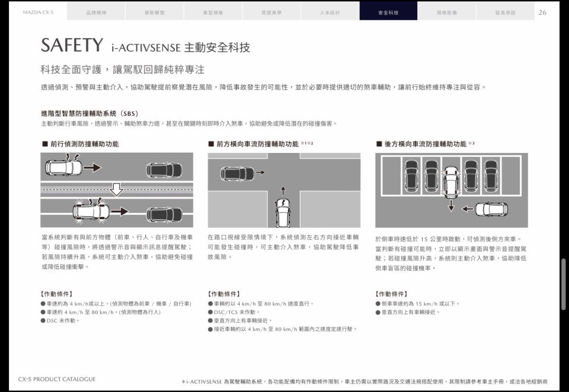Open the 規格配備 tab
The width and height of the screenshot is (569, 392).
[447, 12]
